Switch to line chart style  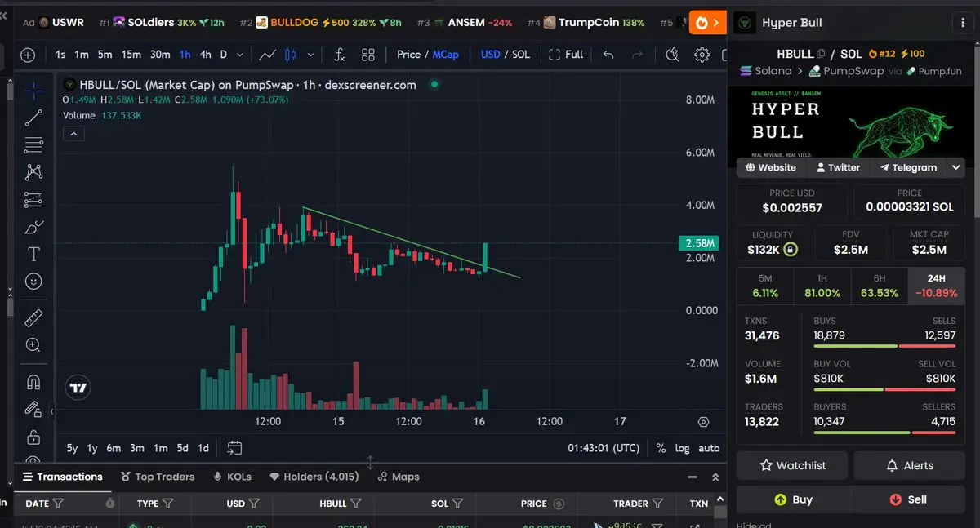[x=267, y=55]
